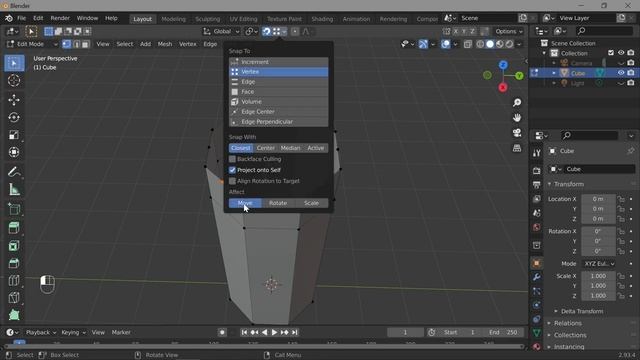Toggle Rotate in Affect options
Viewport: 640px width, 360px height.
point(278,203)
